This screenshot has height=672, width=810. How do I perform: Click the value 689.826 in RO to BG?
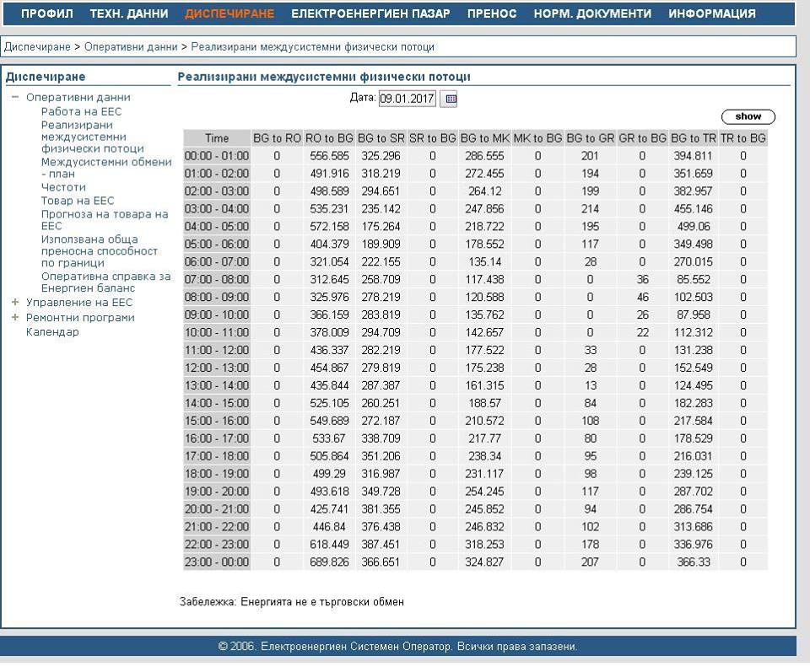329,562
